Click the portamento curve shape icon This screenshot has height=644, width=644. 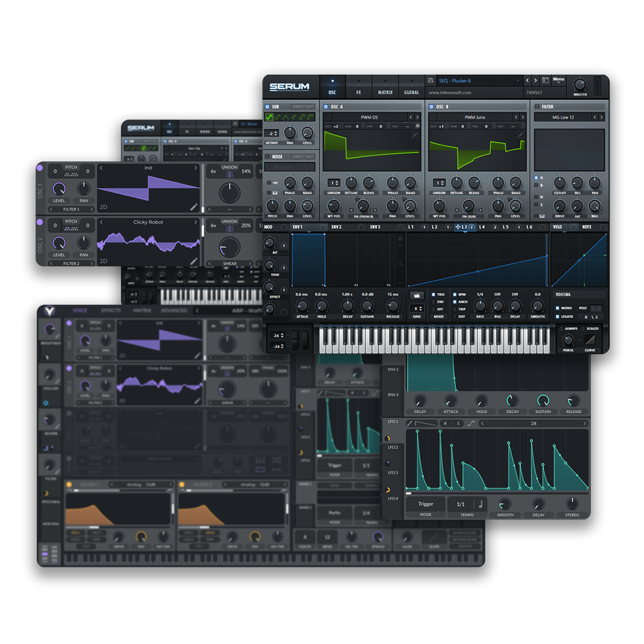coord(590,340)
